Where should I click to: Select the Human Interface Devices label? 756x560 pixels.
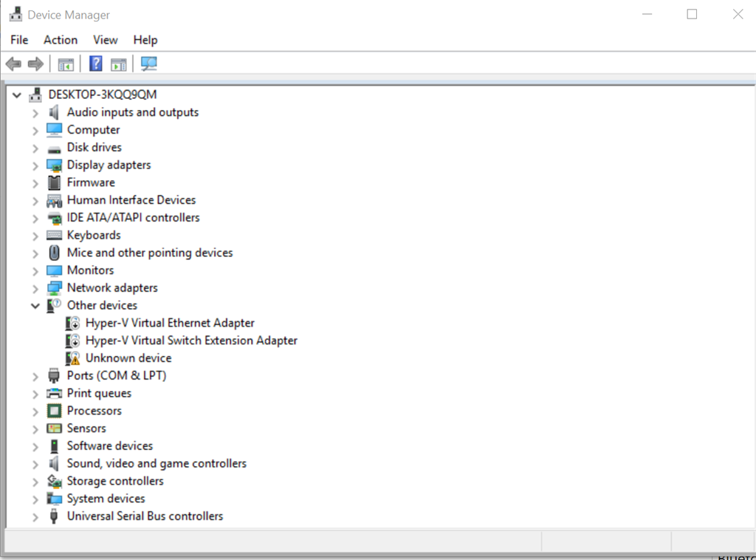coord(131,200)
